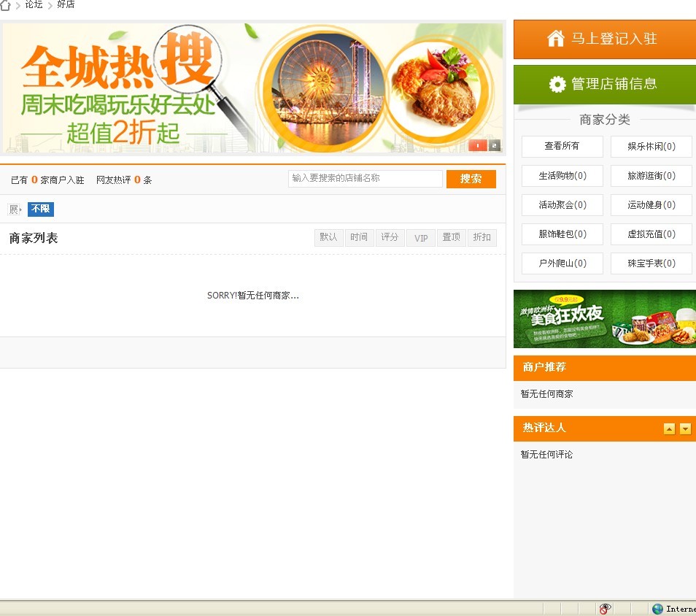Sort merchant list by VIP
Image resolution: width=696 pixels, height=616 pixels.
tap(421, 238)
